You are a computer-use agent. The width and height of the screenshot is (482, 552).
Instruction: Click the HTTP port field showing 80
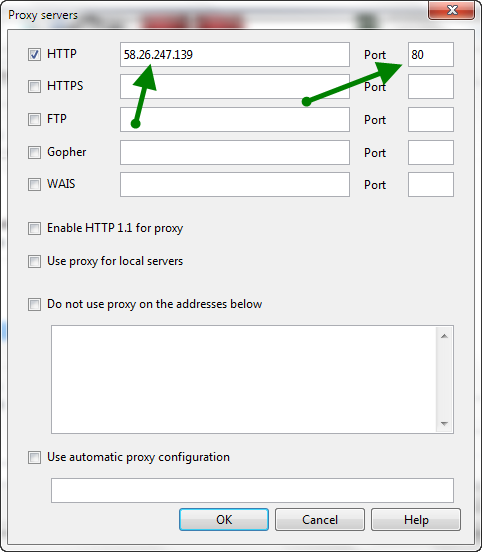(431, 55)
